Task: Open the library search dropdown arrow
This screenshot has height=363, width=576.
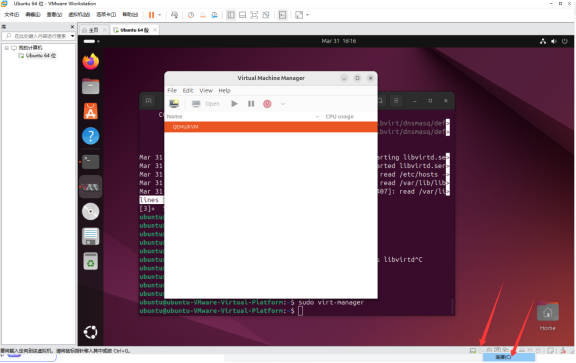Action: (72, 36)
